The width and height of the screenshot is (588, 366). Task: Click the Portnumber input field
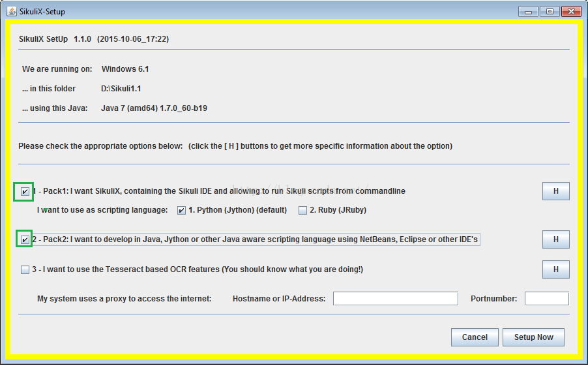tap(547, 298)
